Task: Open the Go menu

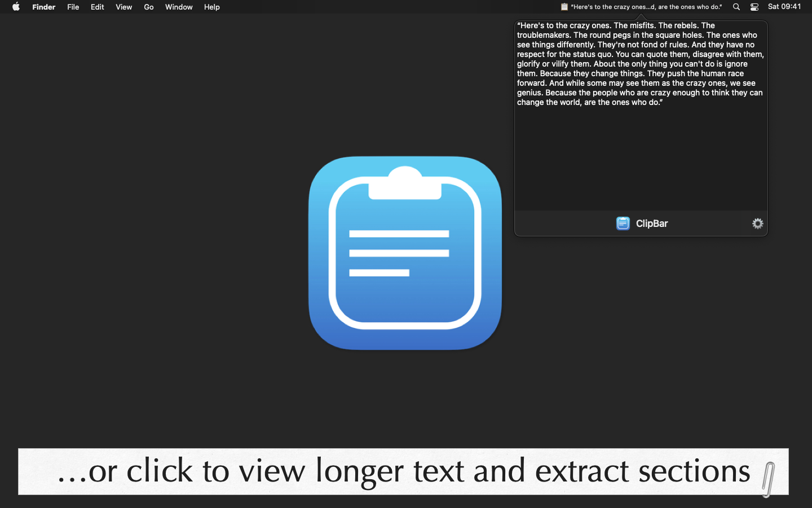Action: click(x=148, y=7)
